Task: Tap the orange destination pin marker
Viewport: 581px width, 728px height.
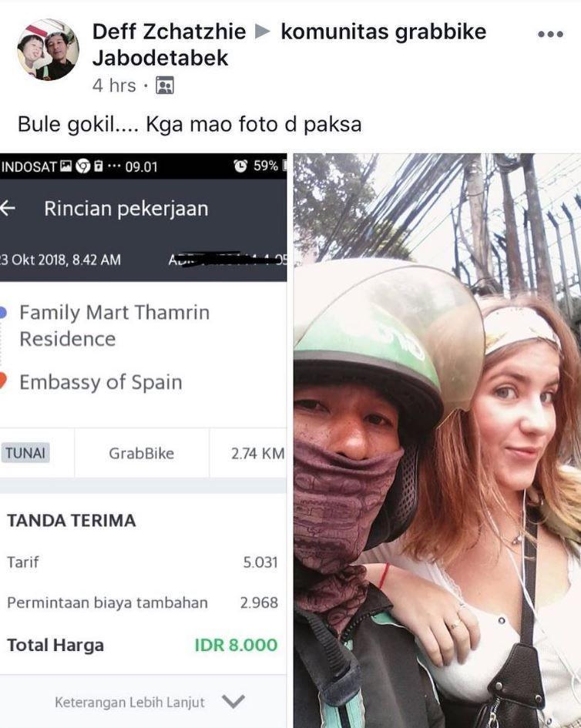Action: (x=2, y=381)
